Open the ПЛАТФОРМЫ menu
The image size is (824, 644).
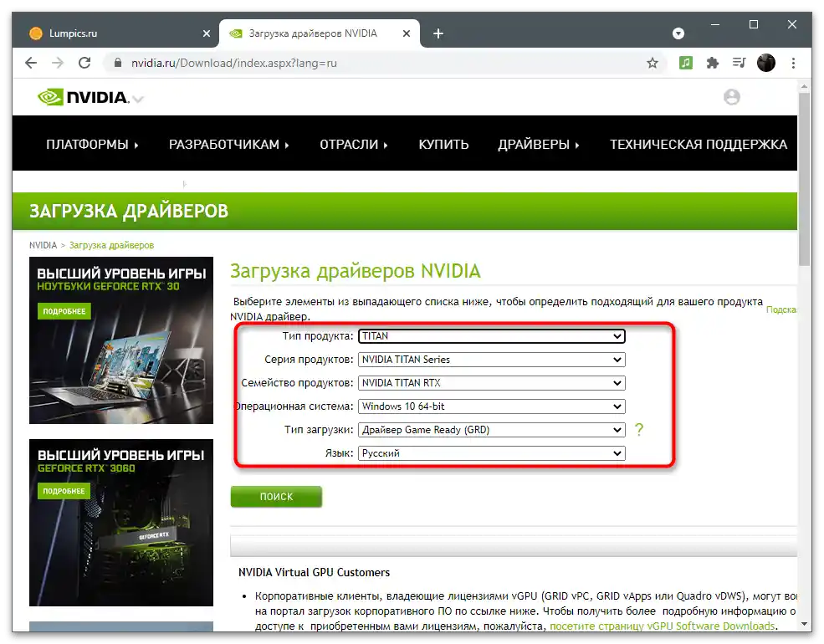tap(92, 145)
